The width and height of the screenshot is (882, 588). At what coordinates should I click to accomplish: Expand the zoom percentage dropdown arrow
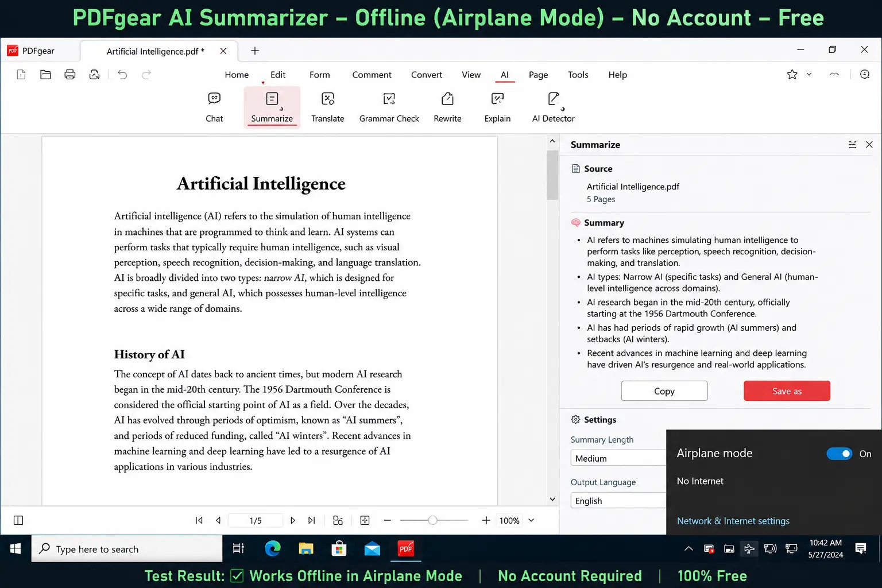pos(531,520)
